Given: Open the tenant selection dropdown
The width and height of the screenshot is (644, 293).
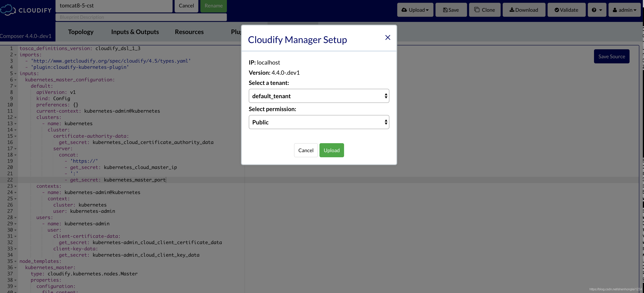Looking at the screenshot, I should [319, 96].
